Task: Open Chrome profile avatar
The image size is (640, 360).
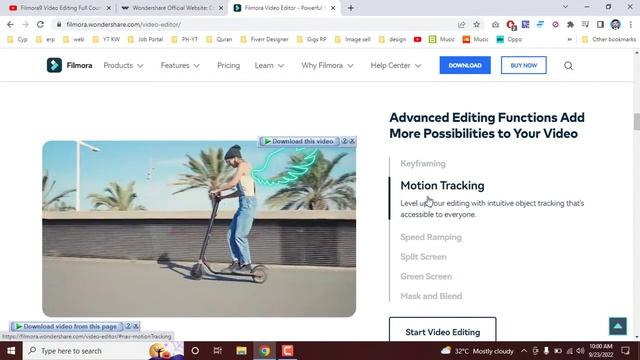Action: (616, 24)
